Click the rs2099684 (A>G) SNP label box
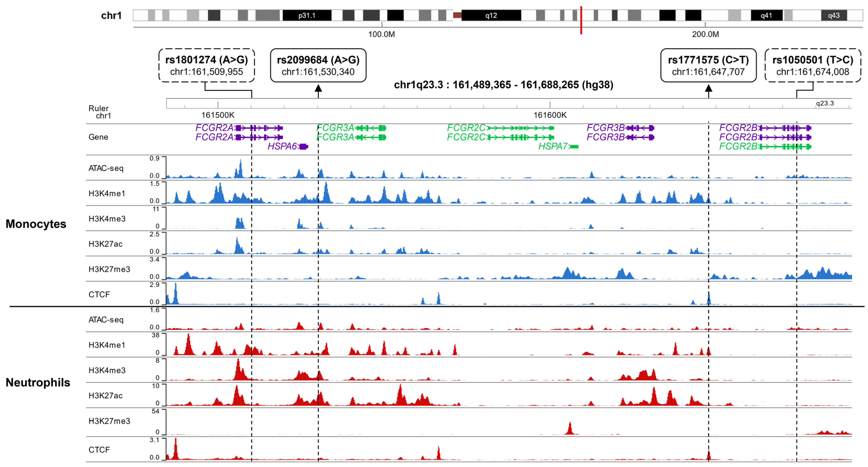This screenshot has width=868, height=467. (318, 65)
